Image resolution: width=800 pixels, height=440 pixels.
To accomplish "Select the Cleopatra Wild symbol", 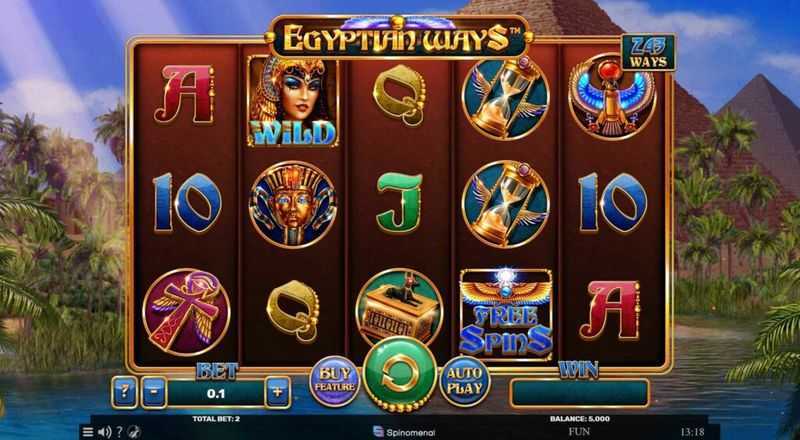I will pyautogui.click(x=293, y=101).
